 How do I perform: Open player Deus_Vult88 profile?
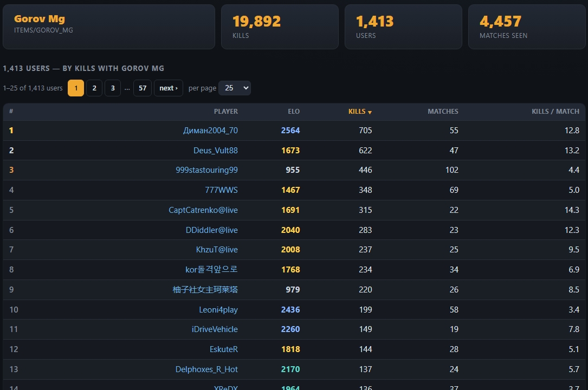pyautogui.click(x=216, y=150)
